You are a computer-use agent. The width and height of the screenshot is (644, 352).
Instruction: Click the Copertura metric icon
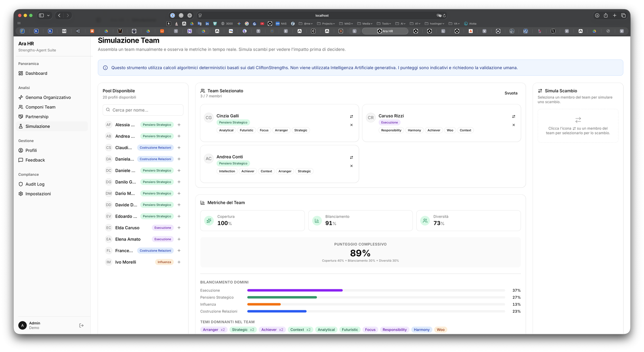(x=209, y=220)
